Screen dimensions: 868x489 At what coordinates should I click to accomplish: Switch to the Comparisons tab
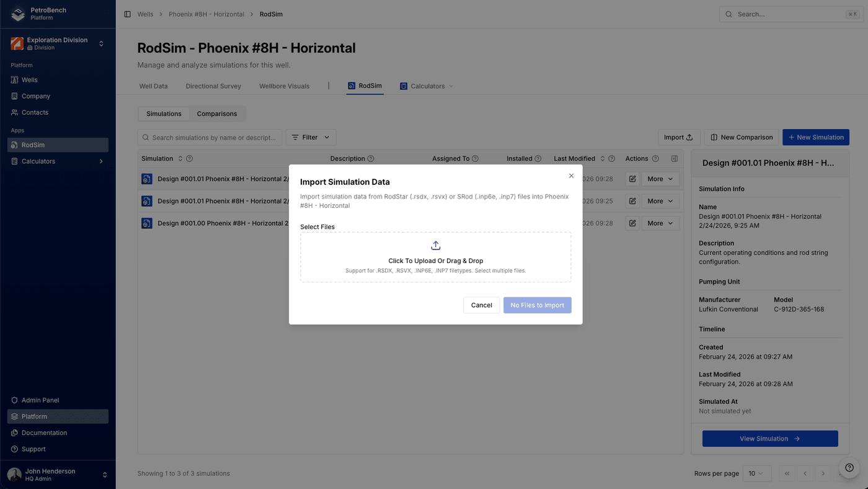click(x=217, y=114)
